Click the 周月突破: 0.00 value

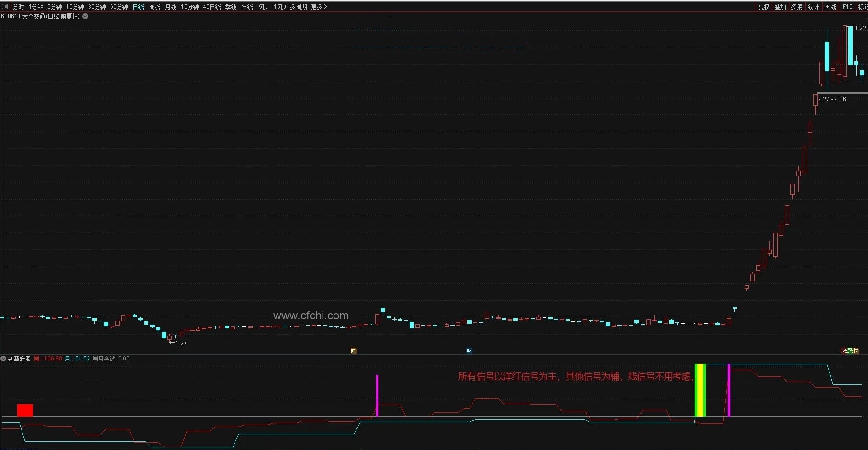coord(111,359)
